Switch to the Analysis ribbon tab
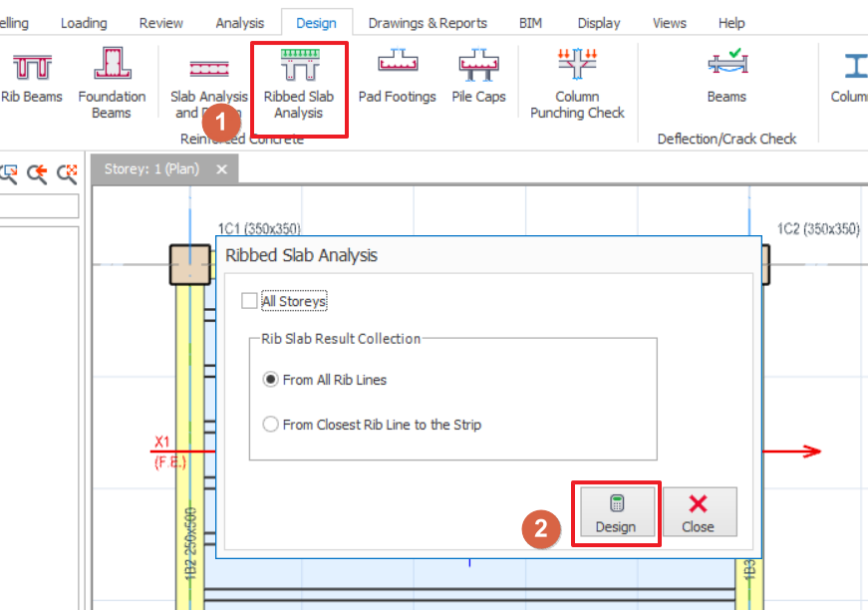 (240, 23)
